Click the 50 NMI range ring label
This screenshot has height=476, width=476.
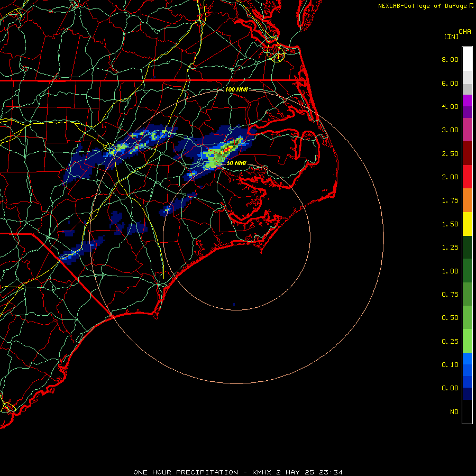pos(236,163)
